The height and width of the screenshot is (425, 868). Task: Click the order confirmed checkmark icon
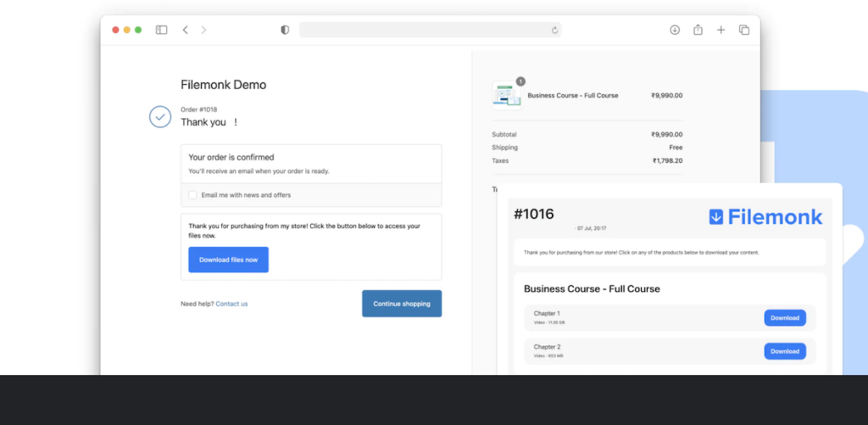pos(160,117)
